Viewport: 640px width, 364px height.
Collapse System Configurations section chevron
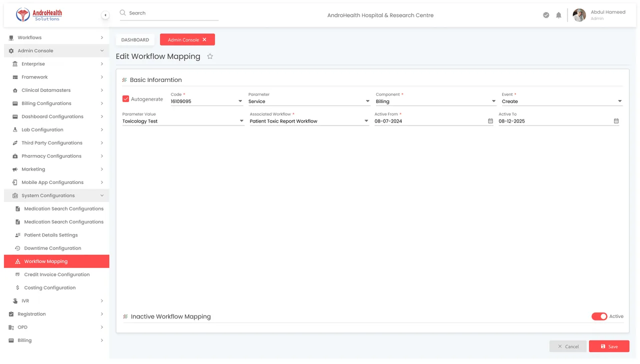click(102, 195)
